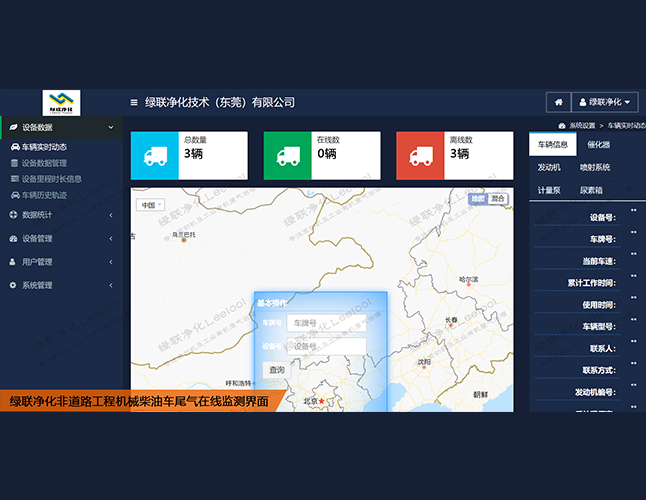Open 设备数据管理 in the sidebar
Image resolution: width=646 pixels, height=500 pixels.
click(44, 163)
